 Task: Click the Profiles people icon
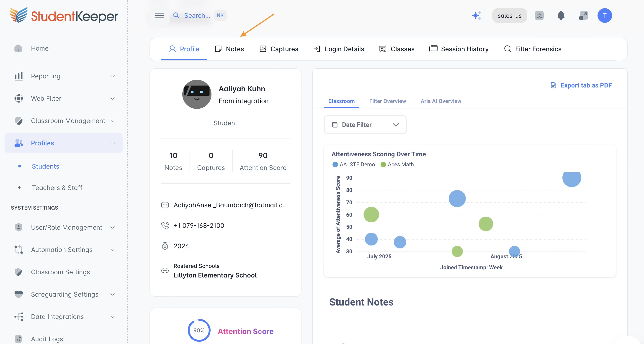[x=18, y=143]
